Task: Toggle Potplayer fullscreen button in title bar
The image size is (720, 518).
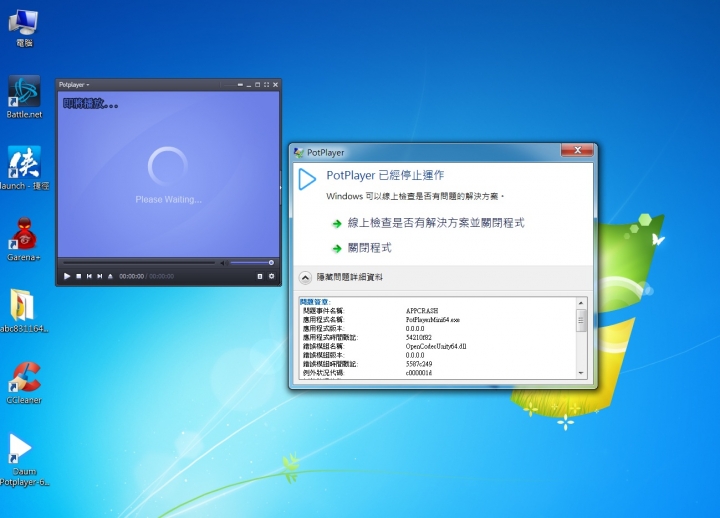Action: tap(266, 84)
